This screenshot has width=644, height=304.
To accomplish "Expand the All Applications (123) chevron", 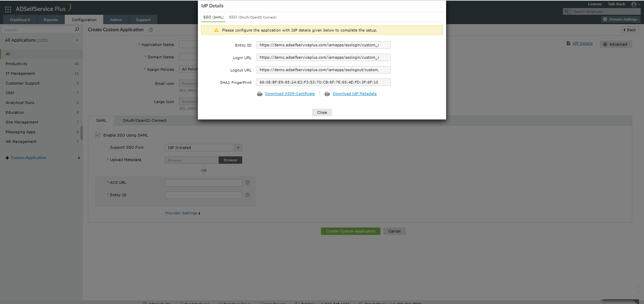I will (77, 40).
